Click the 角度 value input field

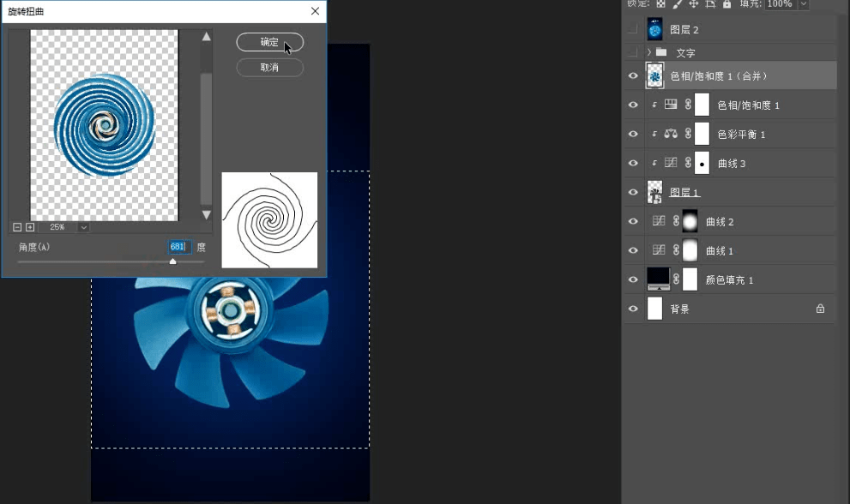(178, 247)
